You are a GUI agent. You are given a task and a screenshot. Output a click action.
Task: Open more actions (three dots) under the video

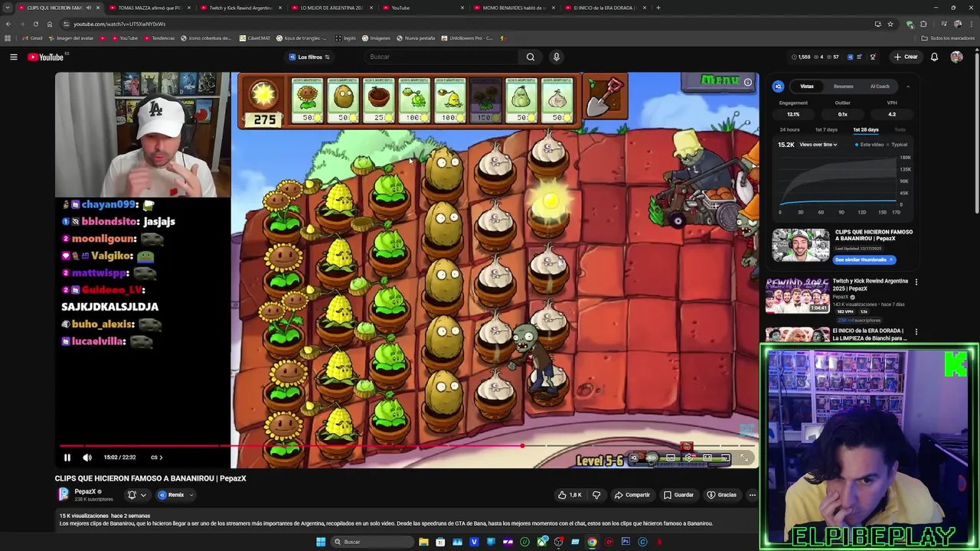pyautogui.click(x=752, y=495)
